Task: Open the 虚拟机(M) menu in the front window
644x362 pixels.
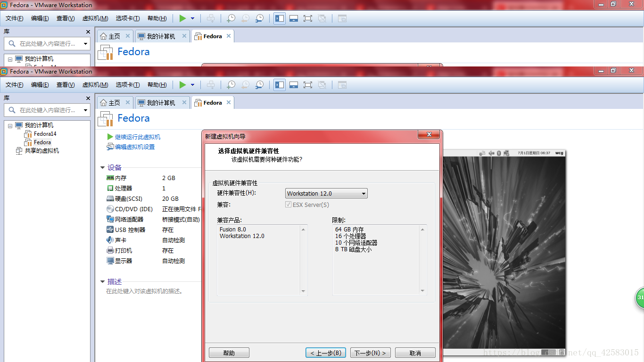Action: tap(95, 85)
